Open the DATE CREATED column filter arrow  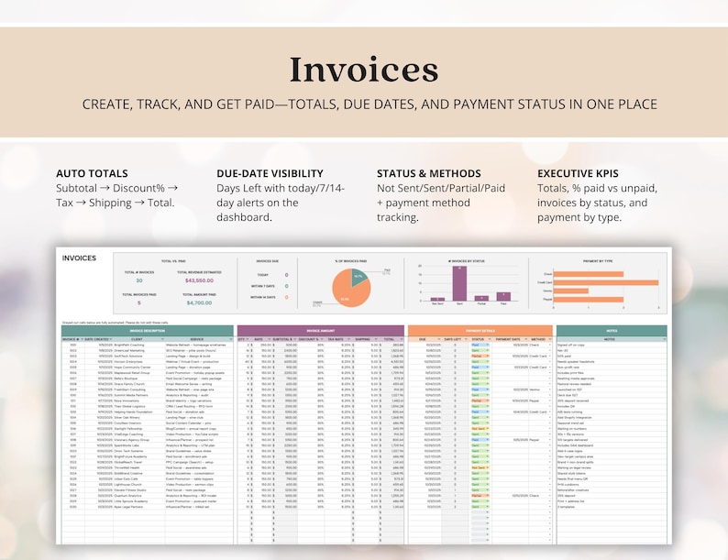click(x=111, y=339)
